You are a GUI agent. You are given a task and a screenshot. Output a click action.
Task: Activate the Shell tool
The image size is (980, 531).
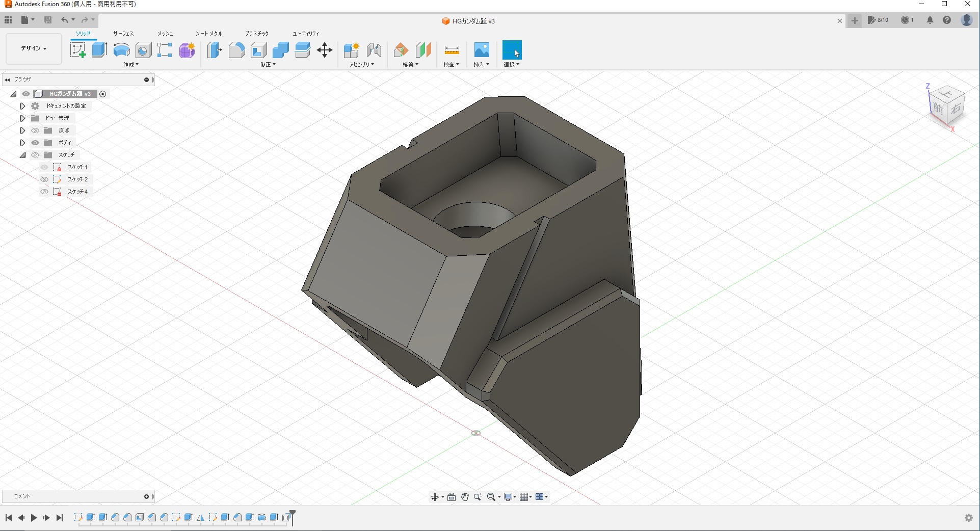tap(259, 50)
